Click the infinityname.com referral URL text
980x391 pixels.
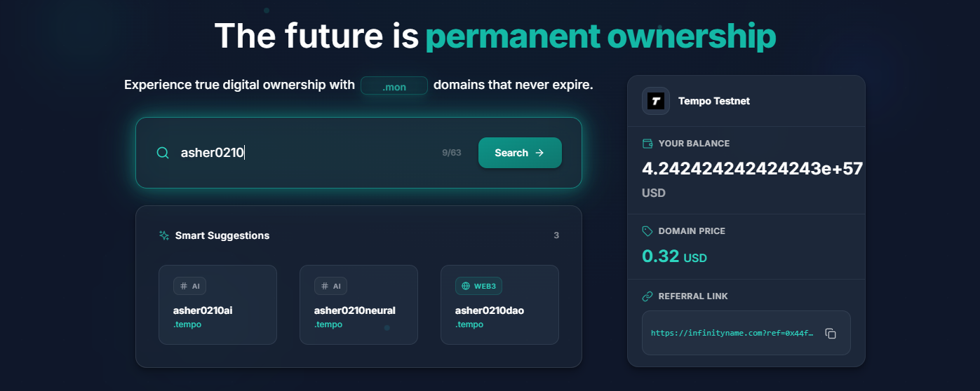732,334
